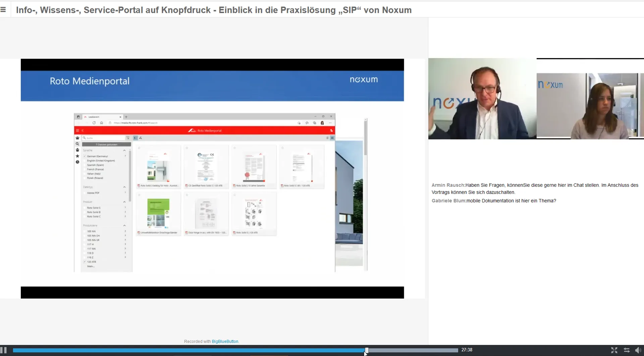Viewport: 644px width, 356px height.
Task: Pause the recording playback
Action: [x=4, y=350]
